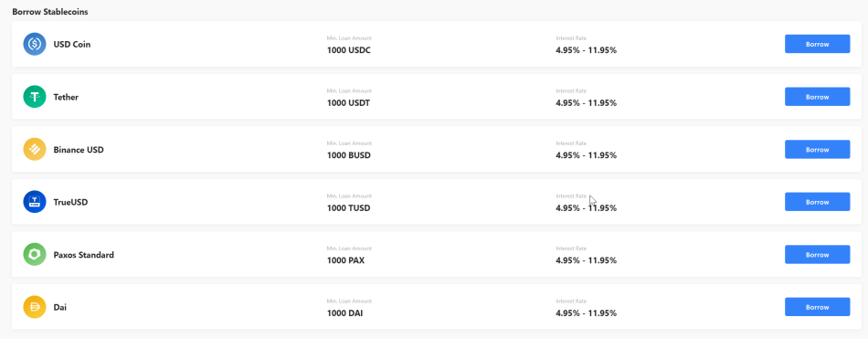
Task: Click the blue TrueUSD logo icon
Action: pos(35,202)
